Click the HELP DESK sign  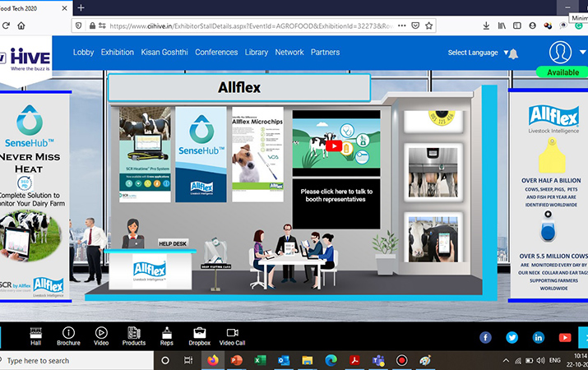point(173,243)
